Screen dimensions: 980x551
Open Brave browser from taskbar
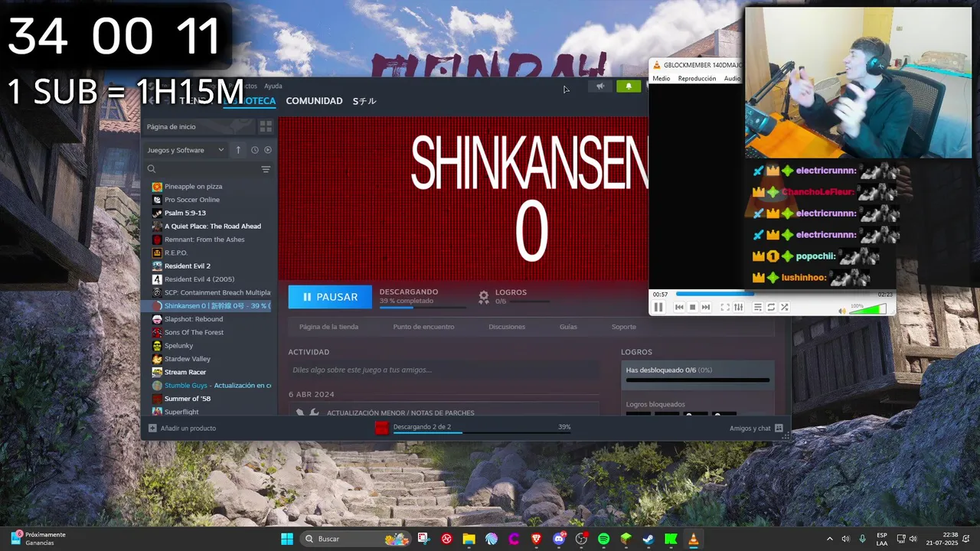536,539
